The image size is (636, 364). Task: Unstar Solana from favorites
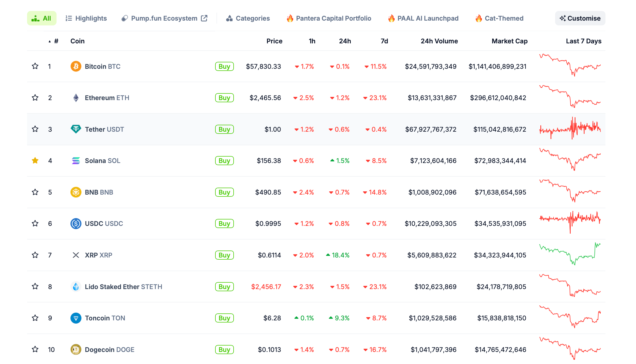35,160
